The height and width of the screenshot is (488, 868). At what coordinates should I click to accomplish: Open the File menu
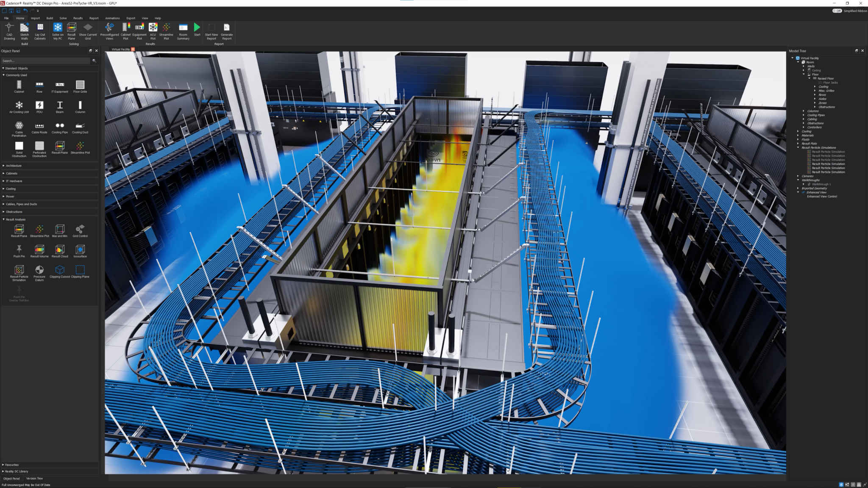coord(6,18)
